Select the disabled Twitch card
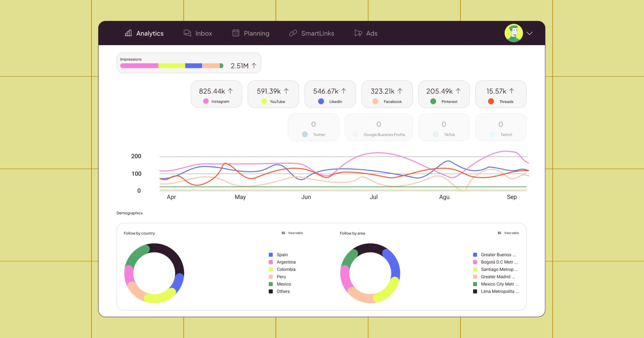644x338 pixels. [x=501, y=127]
